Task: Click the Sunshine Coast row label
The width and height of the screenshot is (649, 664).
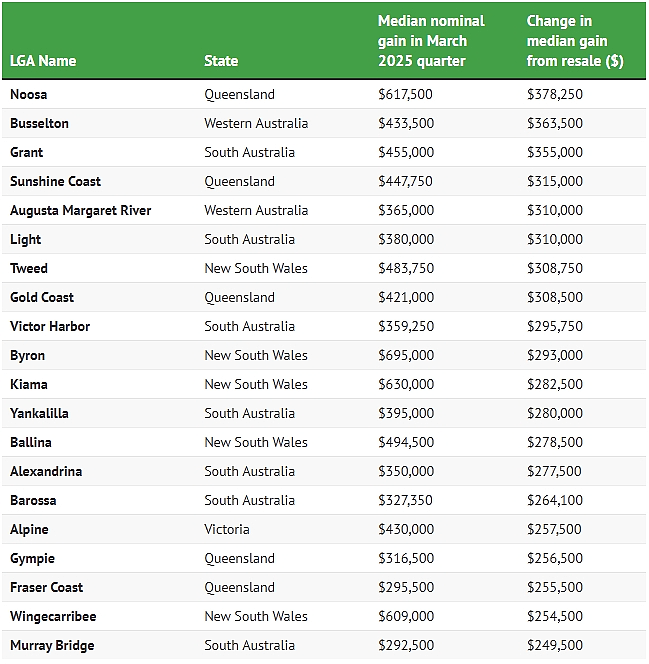Action: 55,182
